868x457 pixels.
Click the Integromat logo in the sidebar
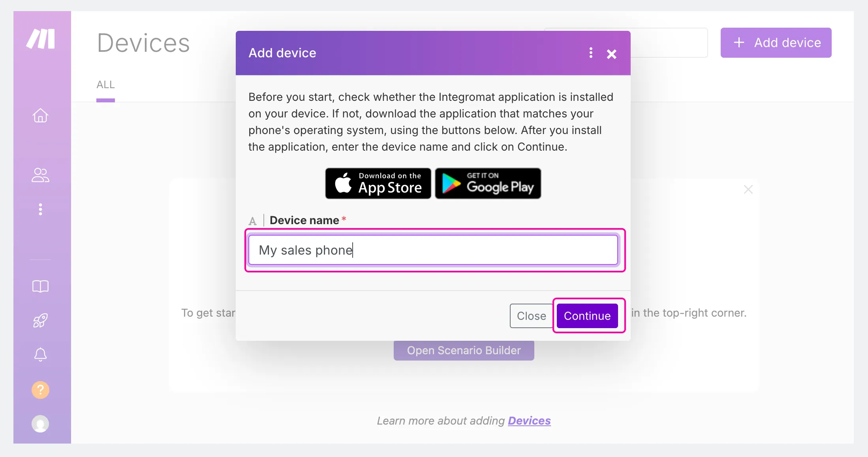[x=41, y=39]
